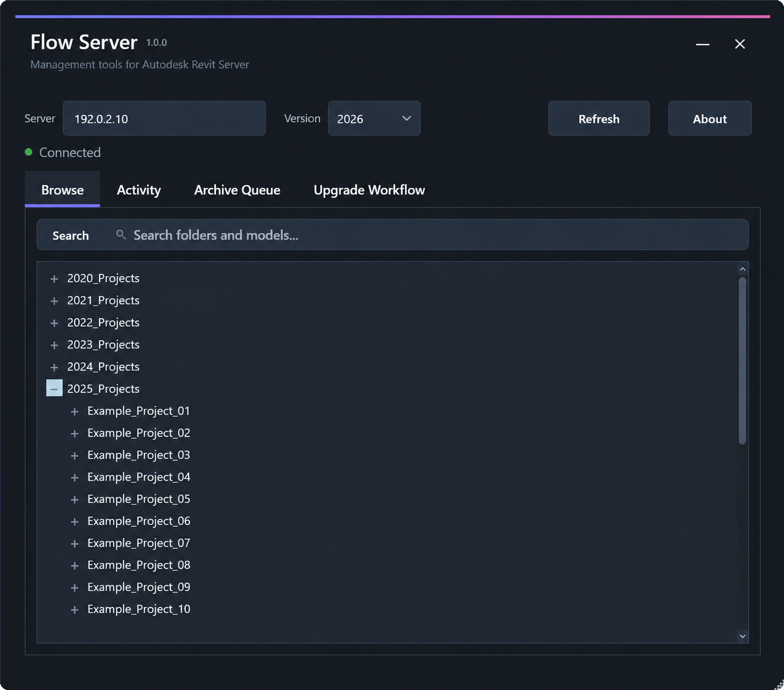Close the Flow Server window
Viewport: 784px width, 690px height.
coord(740,44)
